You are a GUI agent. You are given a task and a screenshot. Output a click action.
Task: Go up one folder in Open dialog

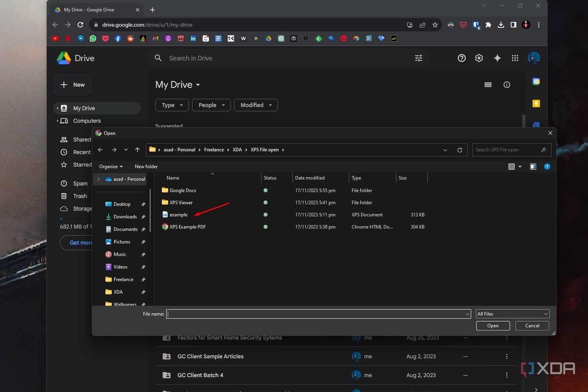[x=137, y=150]
